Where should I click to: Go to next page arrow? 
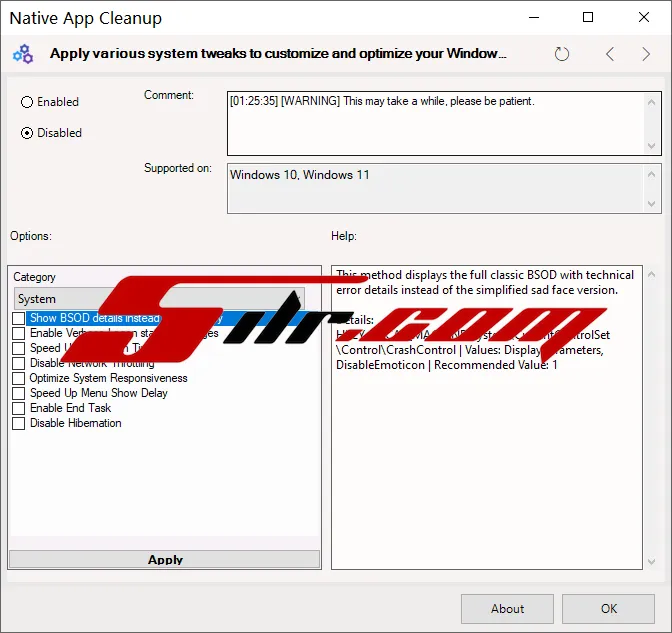click(646, 54)
